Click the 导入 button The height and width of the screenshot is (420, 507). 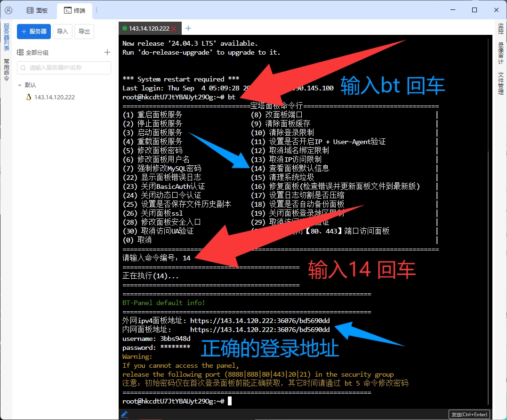click(63, 32)
